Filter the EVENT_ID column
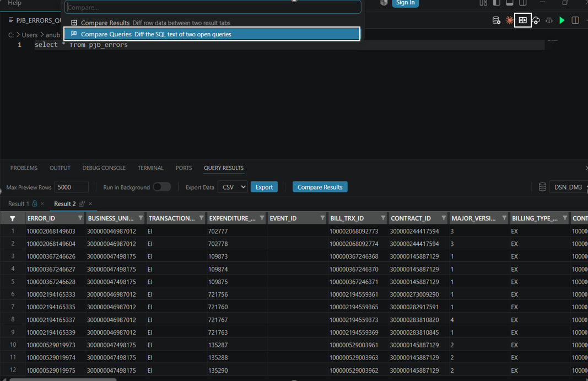The width and height of the screenshot is (588, 381). pyautogui.click(x=322, y=218)
